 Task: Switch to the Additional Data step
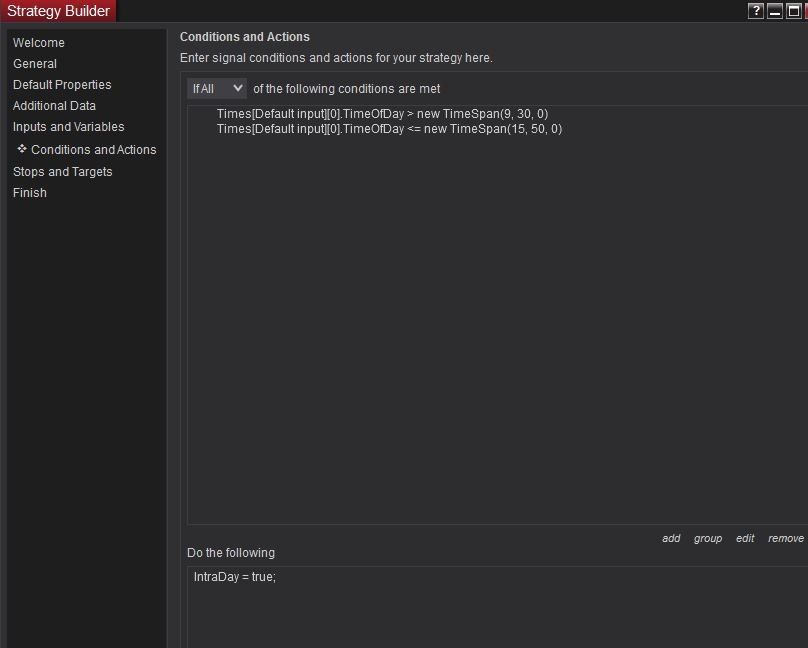pos(54,106)
